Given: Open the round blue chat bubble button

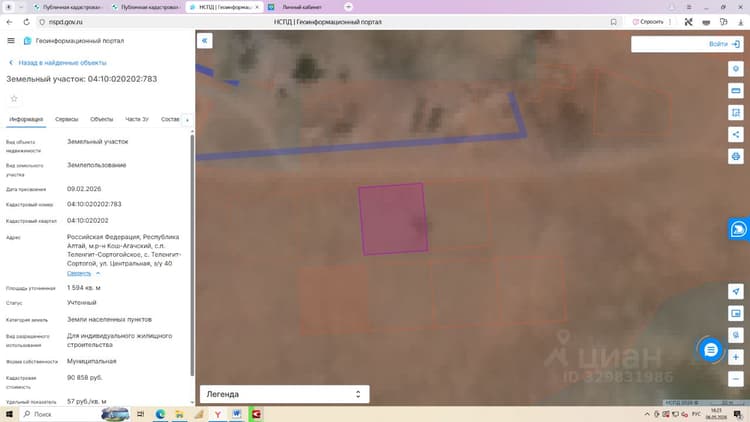Looking at the screenshot, I should coord(710,350).
